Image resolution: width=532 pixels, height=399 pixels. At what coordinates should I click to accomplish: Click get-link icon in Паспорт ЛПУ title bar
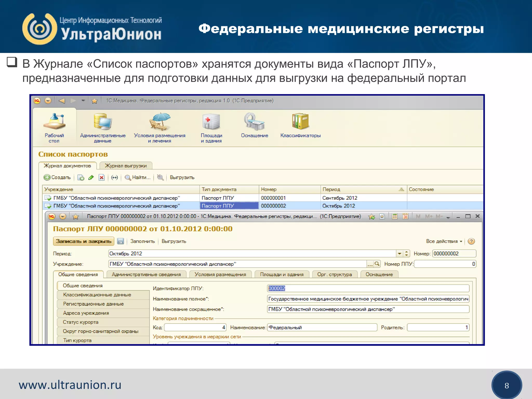[382, 216]
